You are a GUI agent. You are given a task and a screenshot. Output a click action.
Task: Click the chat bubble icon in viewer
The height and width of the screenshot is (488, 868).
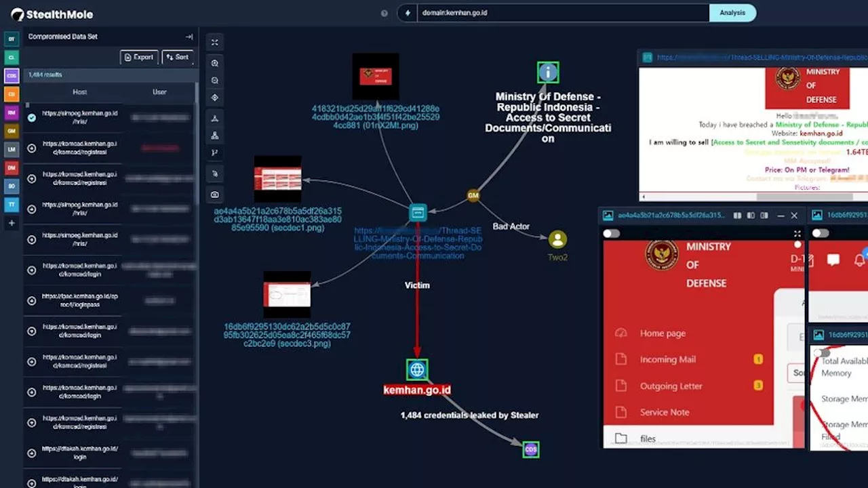833,260
